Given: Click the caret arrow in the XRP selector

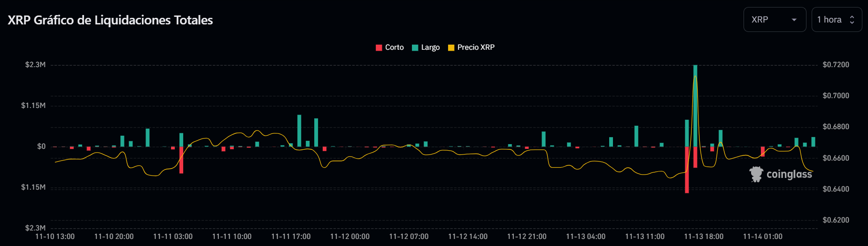Looking at the screenshot, I should 794,20.
